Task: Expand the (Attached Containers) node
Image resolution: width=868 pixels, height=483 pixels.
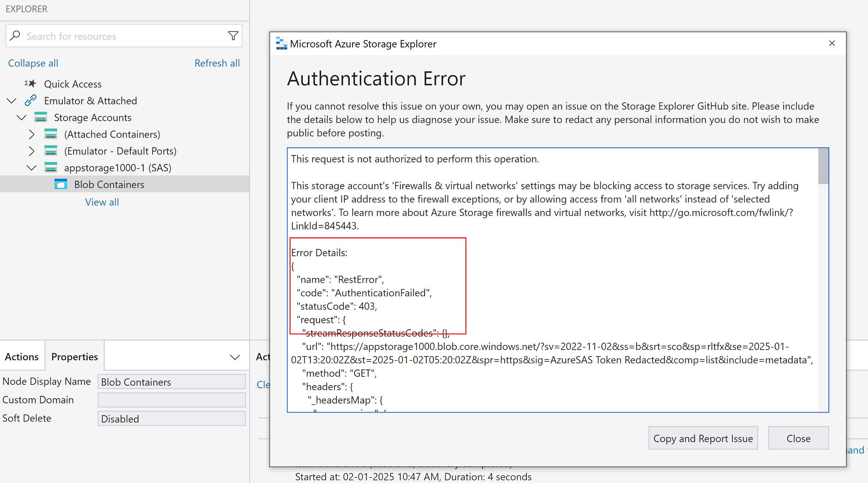Action: [x=32, y=134]
